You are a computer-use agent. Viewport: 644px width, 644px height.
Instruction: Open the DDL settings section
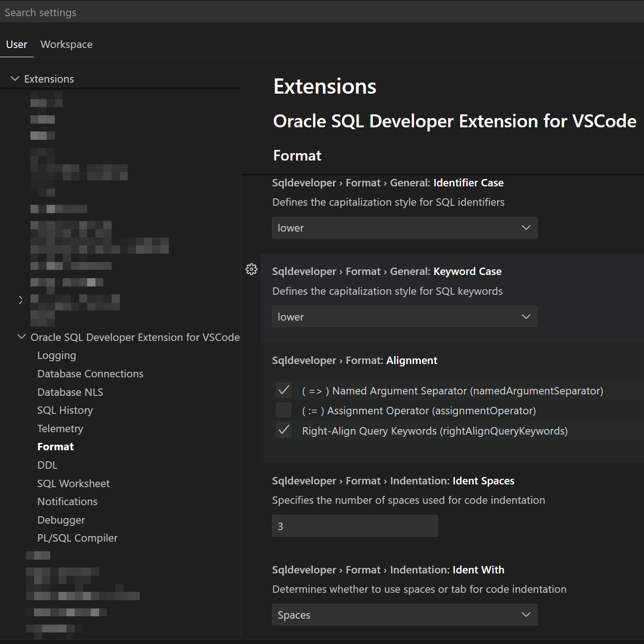click(x=47, y=465)
